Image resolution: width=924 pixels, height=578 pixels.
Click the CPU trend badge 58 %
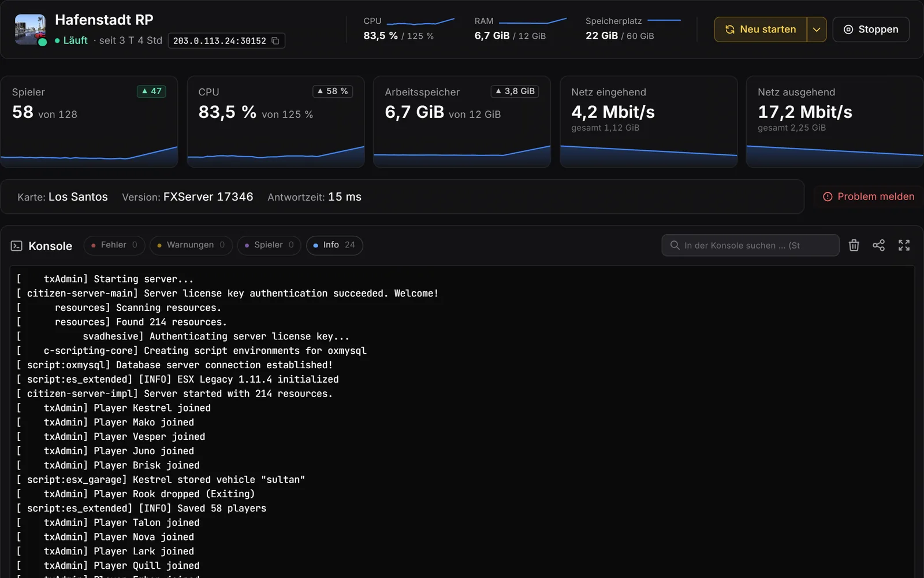[332, 91]
